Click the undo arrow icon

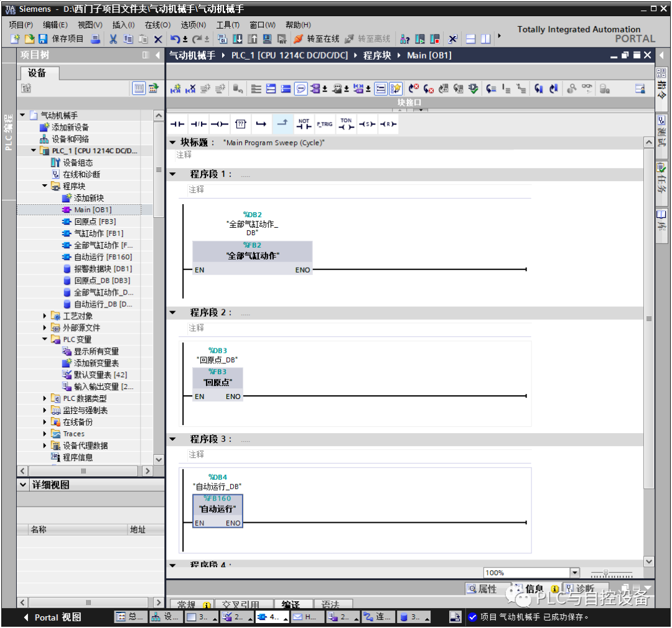[x=175, y=39]
